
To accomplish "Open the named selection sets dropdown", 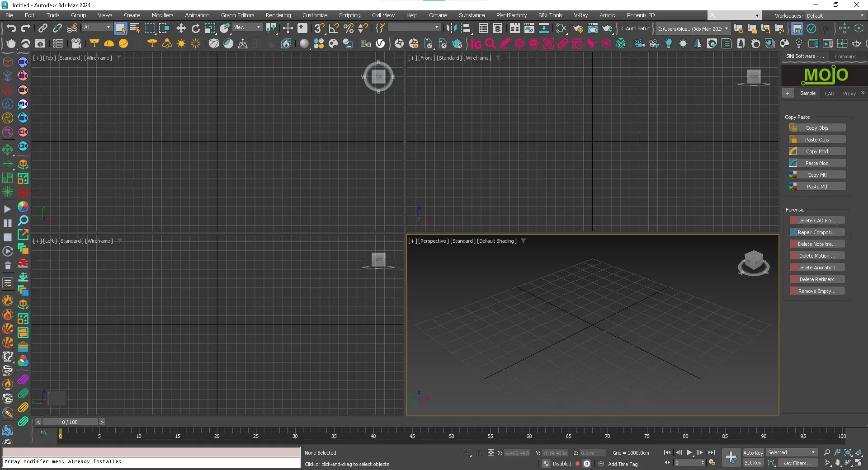I will [414, 28].
